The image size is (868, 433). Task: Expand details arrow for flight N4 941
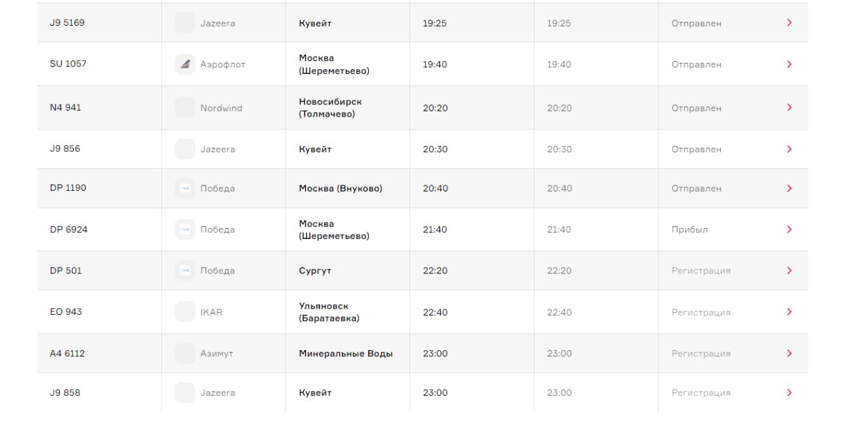point(789,108)
